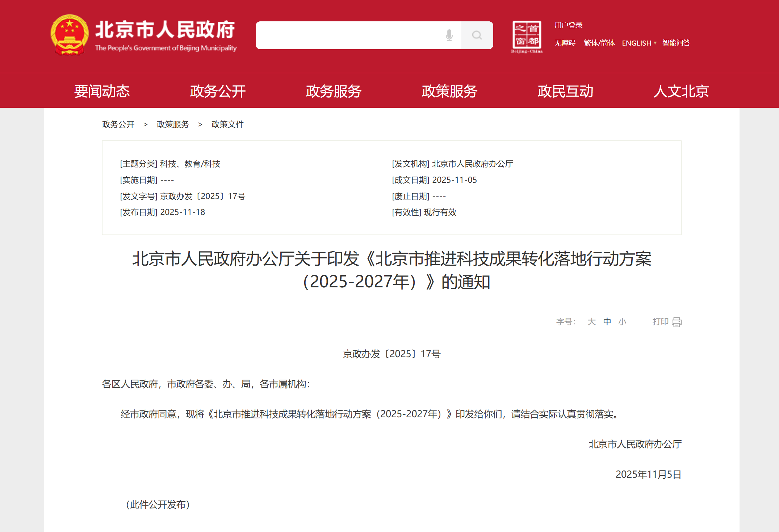Set font size to 中

tap(607, 322)
